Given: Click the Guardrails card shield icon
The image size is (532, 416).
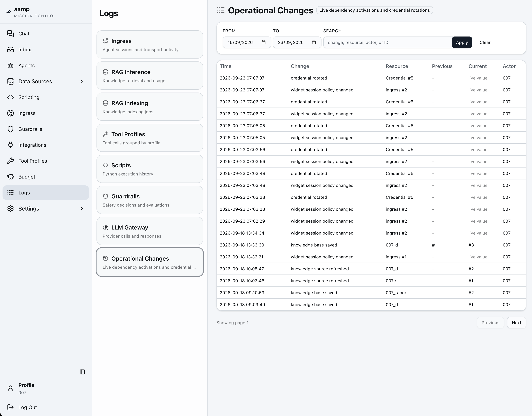Looking at the screenshot, I should pyautogui.click(x=106, y=196).
